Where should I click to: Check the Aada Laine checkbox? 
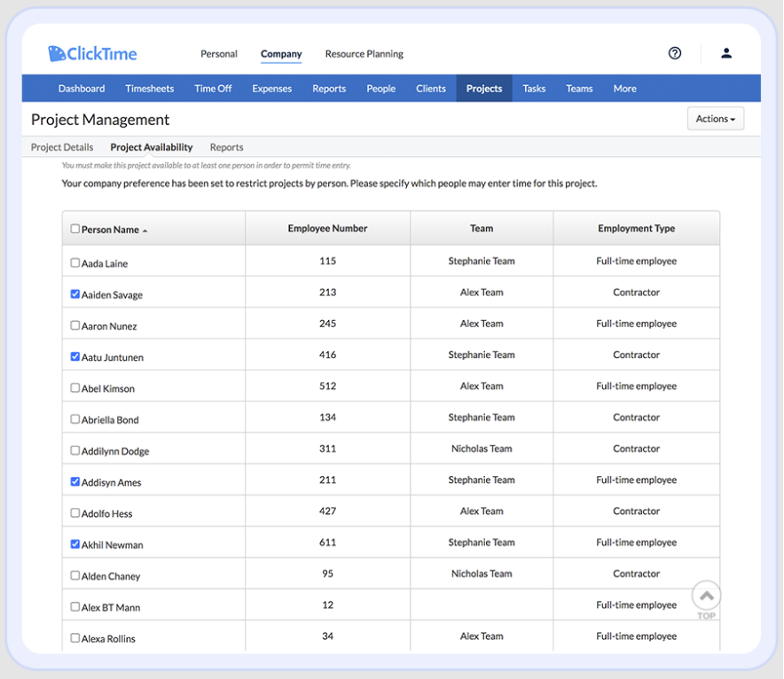[x=75, y=262]
